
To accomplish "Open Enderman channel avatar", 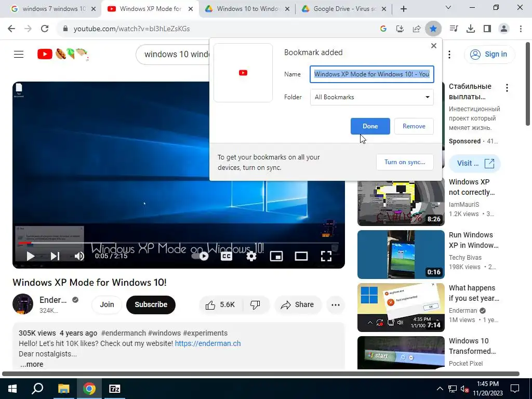I will (x=23, y=304).
